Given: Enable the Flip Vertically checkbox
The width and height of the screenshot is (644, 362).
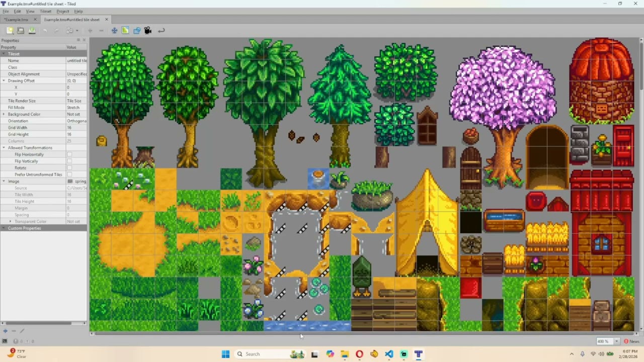Looking at the screenshot, I should tap(69, 161).
